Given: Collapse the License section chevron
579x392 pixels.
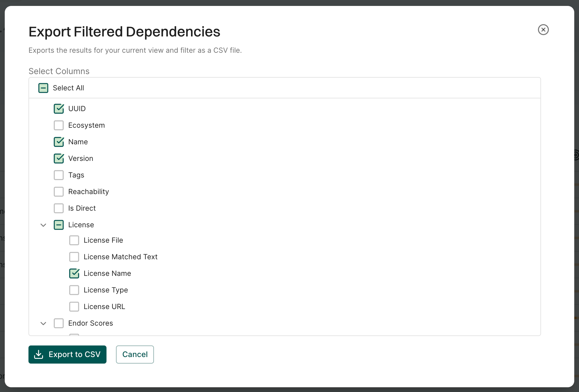Looking at the screenshot, I should (x=43, y=225).
